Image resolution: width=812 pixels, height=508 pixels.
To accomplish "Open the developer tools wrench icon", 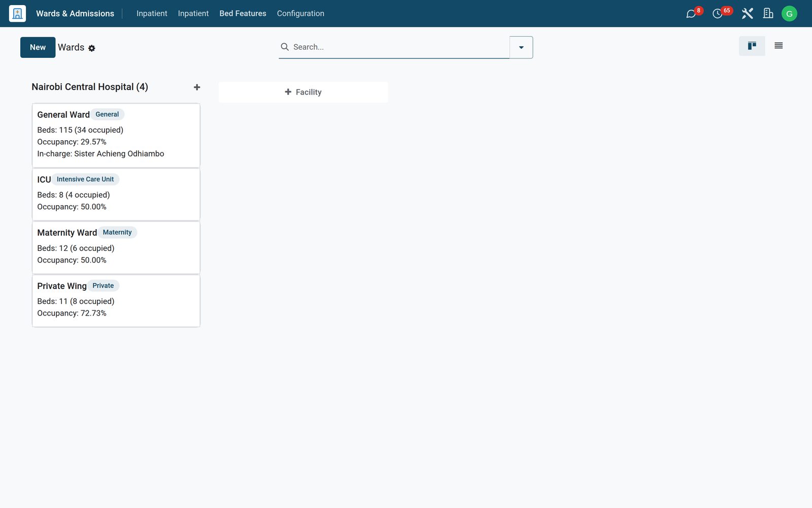I will coord(747,13).
